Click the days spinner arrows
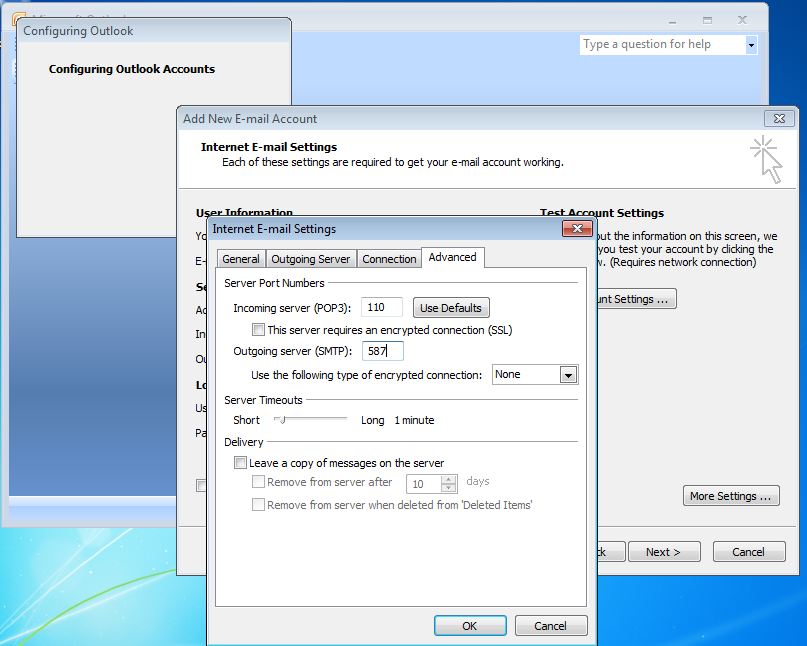The height and width of the screenshot is (646, 807). (449, 483)
